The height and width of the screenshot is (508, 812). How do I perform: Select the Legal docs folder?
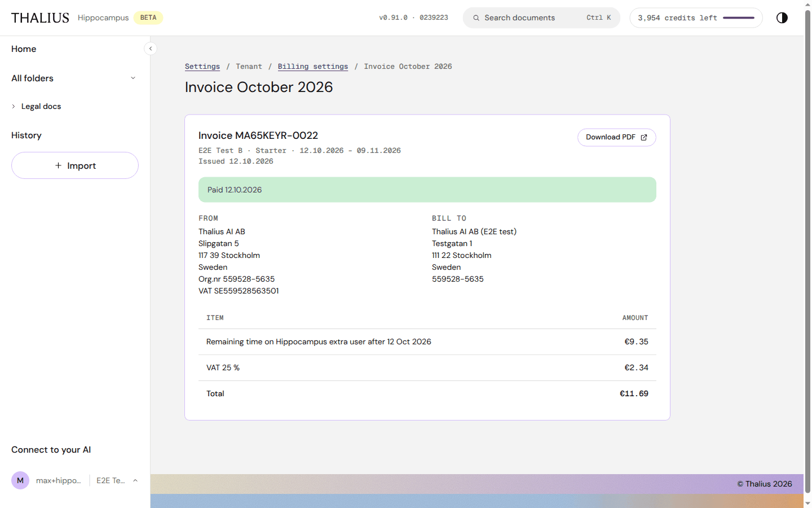click(41, 106)
